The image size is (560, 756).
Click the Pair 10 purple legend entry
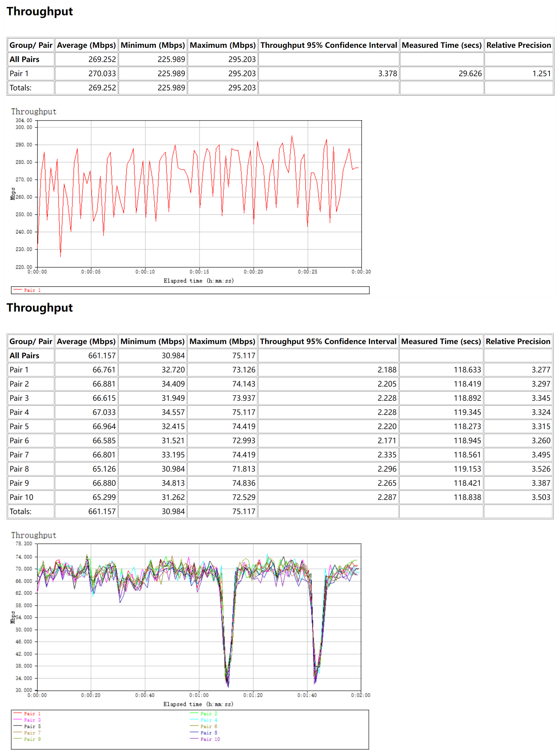click(210, 739)
